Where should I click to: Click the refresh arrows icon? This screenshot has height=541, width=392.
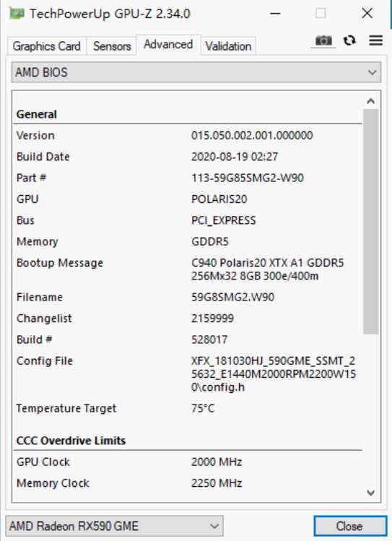pos(349,40)
